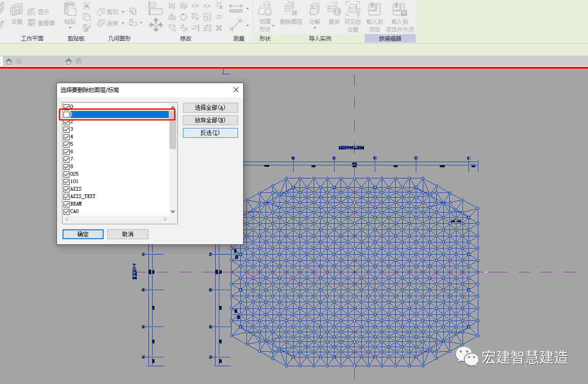Check the box for layer 1
588x384 pixels.
(x=66, y=114)
